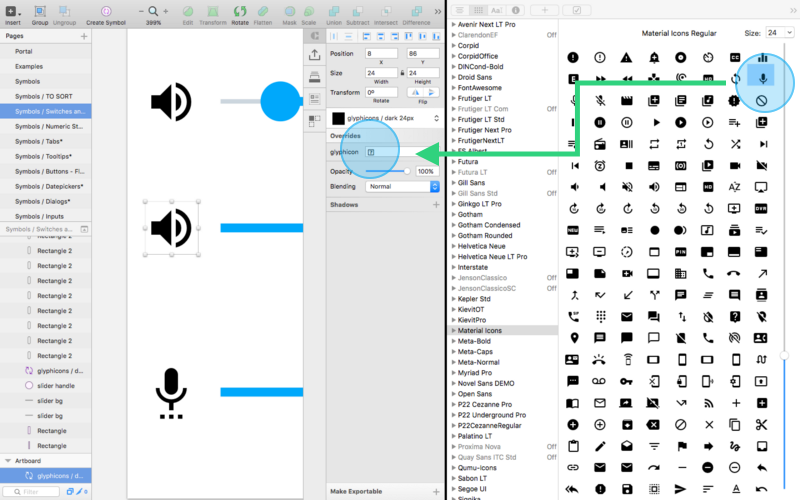Screen dimensions: 800x500
Task: Select the microphone glyph in Material Icons grid
Action: tap(762, 79)
